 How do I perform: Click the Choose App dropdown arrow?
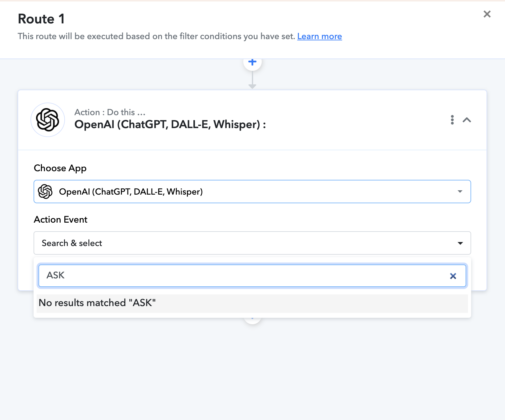[x=460, y=192]
